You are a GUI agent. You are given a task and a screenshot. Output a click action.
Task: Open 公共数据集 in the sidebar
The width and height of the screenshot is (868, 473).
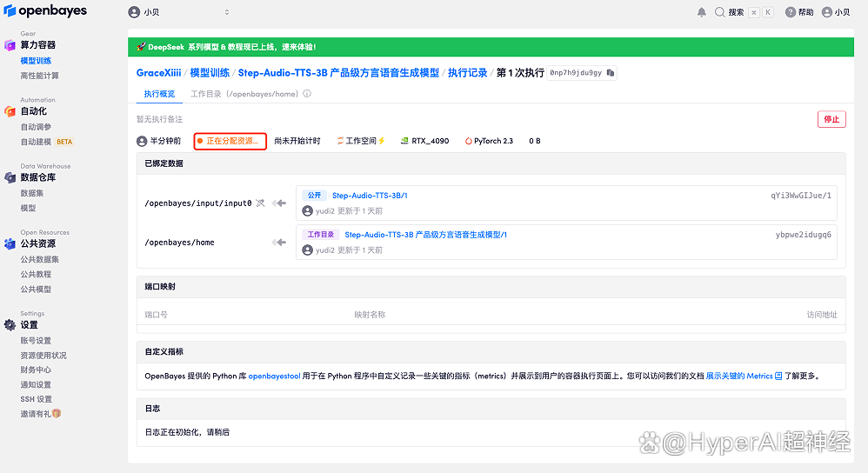pyautogui.click(x=39, y=259)
